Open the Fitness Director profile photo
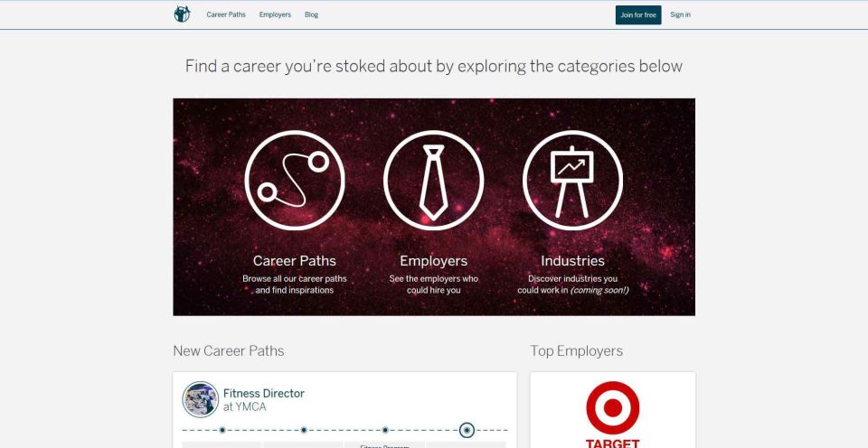This screenshot has height=448, width=868. pos(201,399)
